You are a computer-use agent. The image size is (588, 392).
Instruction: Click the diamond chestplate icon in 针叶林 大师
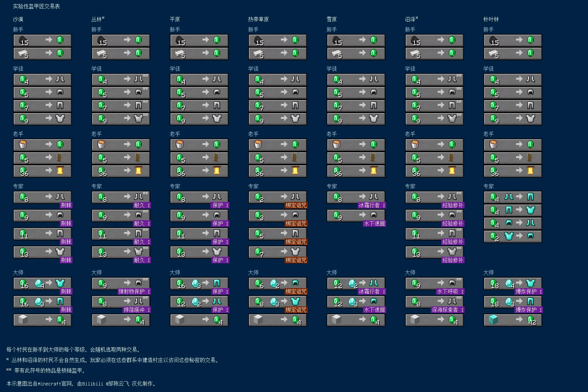point(531,283)
